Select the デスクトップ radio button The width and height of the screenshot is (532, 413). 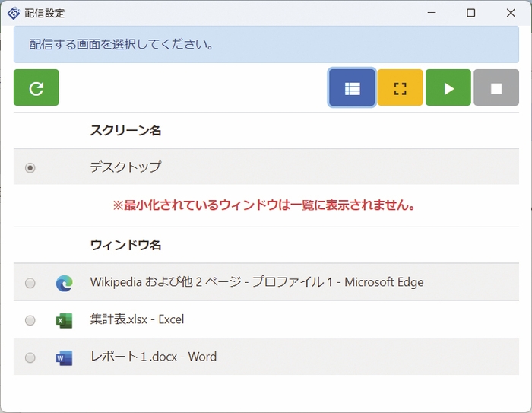30,167
